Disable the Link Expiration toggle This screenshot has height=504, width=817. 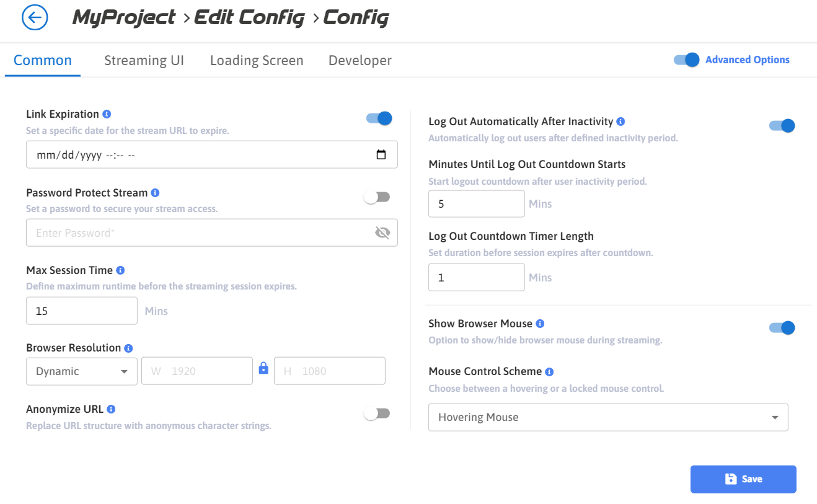click(x=379, y=118)
